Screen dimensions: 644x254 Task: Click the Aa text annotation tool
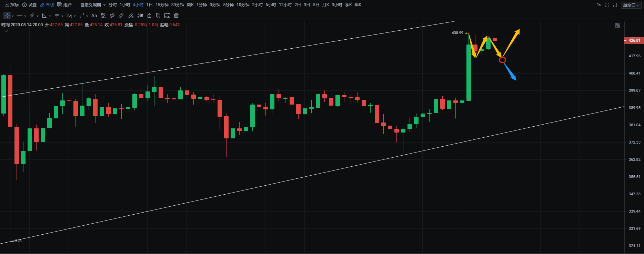tap(94, 16)
